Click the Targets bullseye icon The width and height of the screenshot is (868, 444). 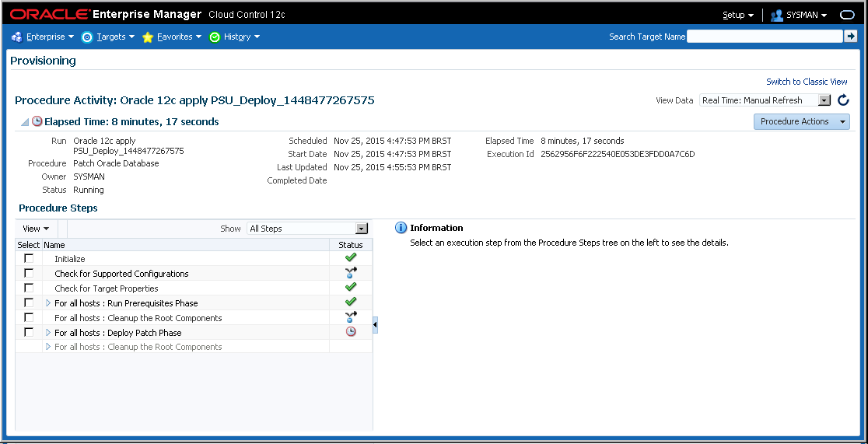point(87,37)
